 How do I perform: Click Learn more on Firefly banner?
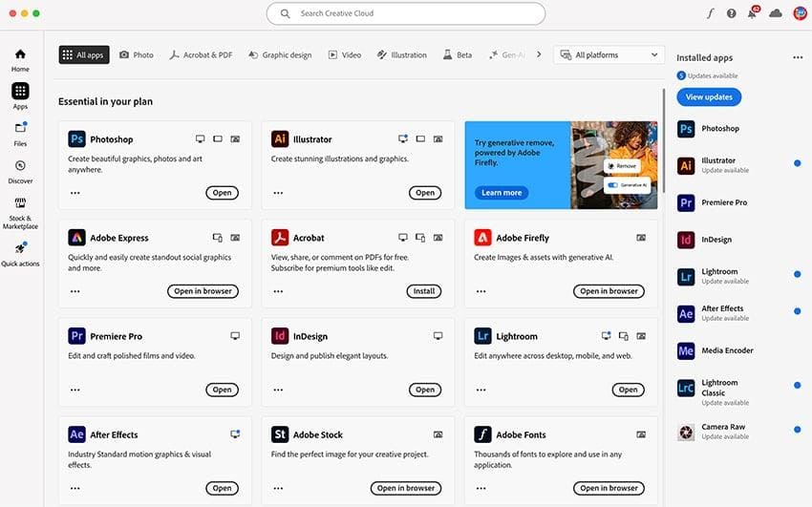(502, 193)
